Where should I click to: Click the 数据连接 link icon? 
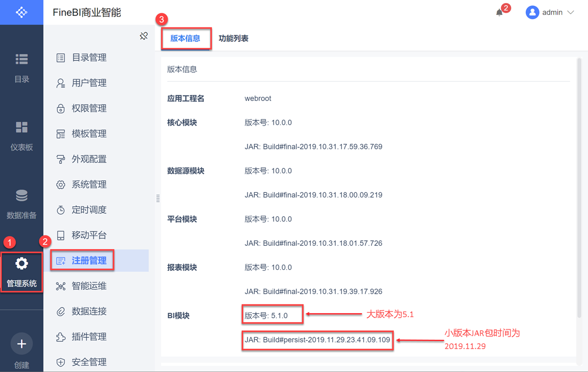pyautogui.click(x=61, y=311)
